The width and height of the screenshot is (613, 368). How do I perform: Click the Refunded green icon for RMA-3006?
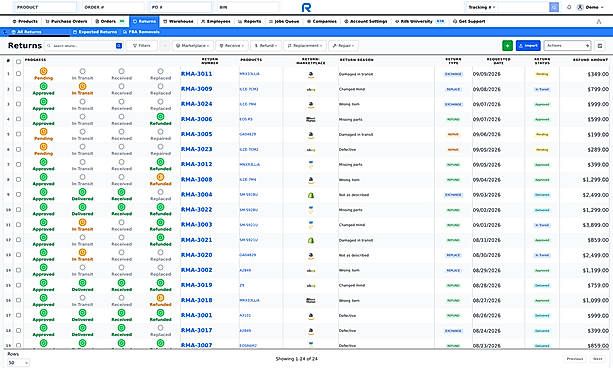(x=160, y=117)
